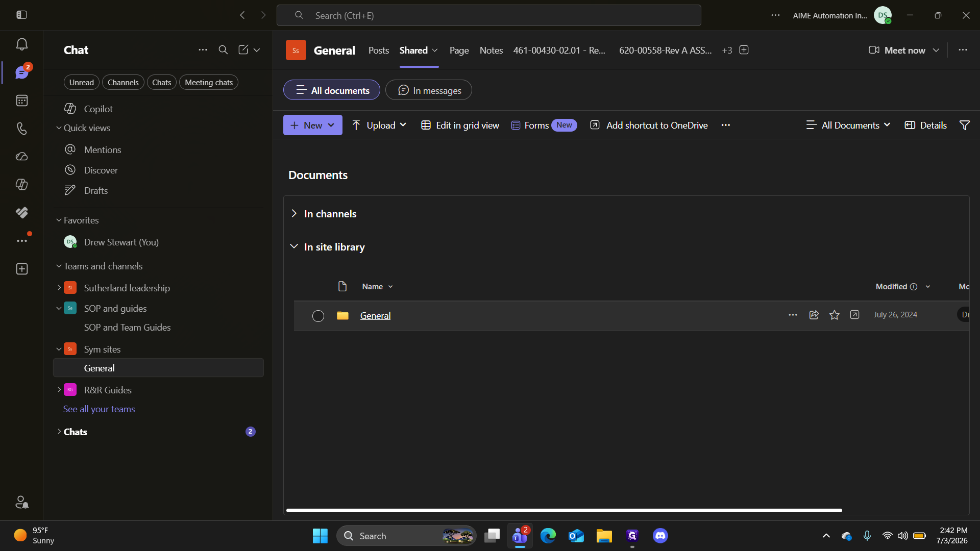Open channel more options ellipsis at top right
Screen dimensions: 980x551
pos(963,50)
